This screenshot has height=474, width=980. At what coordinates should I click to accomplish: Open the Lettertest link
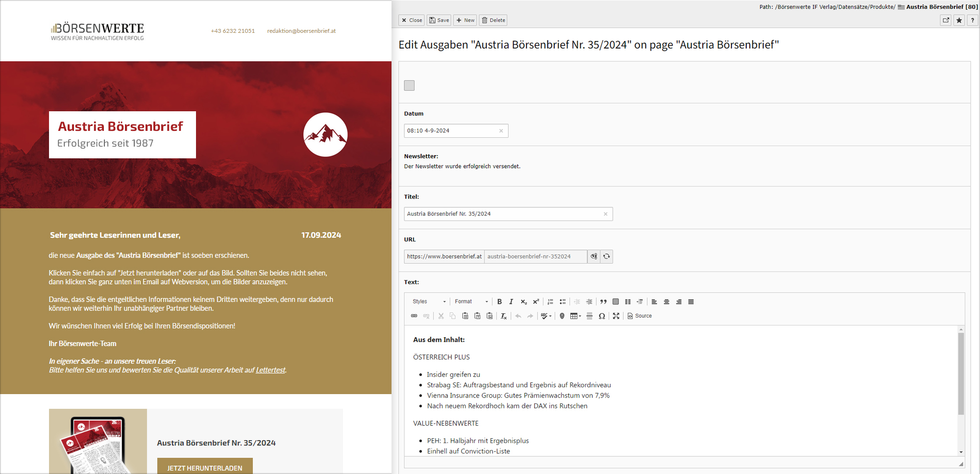click(270, 370)
